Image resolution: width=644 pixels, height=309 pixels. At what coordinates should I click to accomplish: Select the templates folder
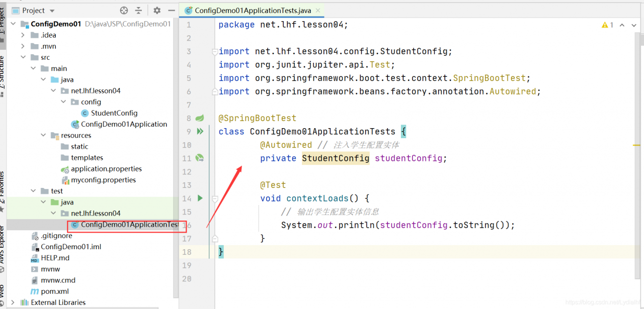(x=82, y=157)
